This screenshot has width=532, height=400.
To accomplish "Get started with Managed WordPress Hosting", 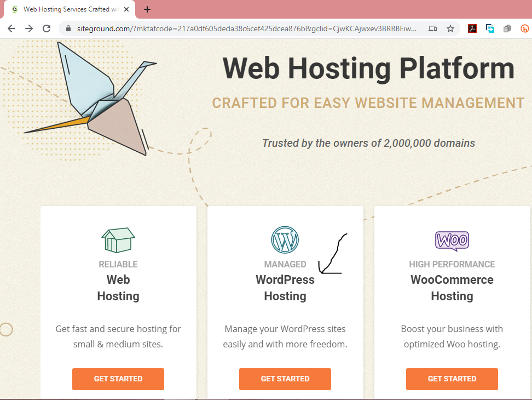I will coord(285,379).
